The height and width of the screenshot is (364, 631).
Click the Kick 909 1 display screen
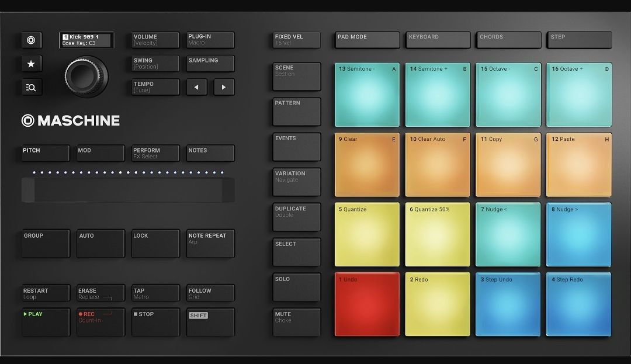pyautogui.click(x=86, y=40)
